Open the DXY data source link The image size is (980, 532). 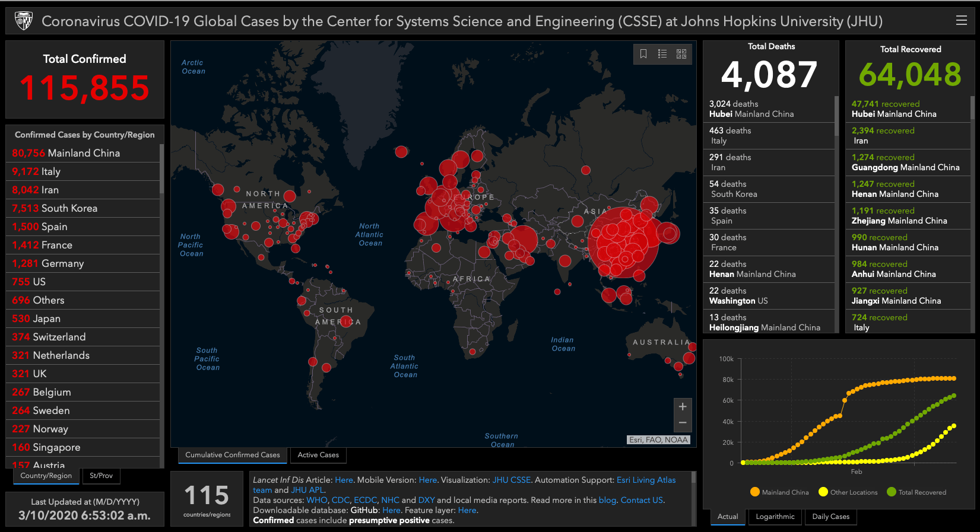coord(426,500)
